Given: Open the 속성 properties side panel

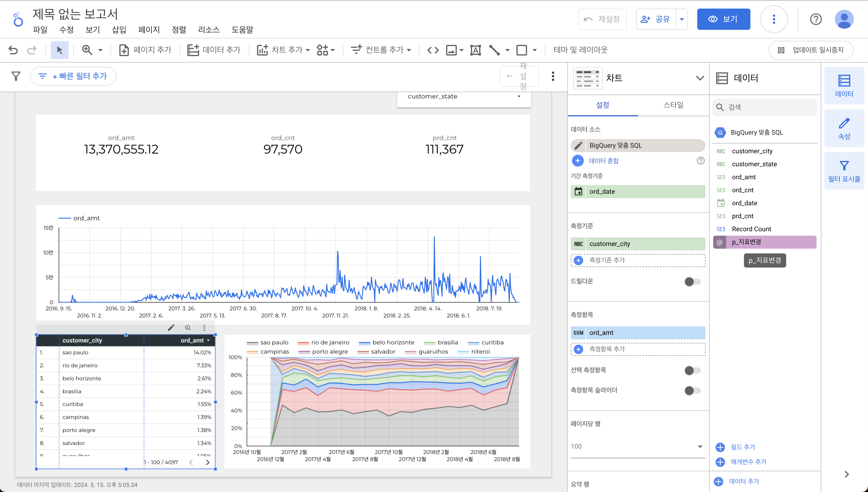Looking at the screenshot, I should click(844, 128).
